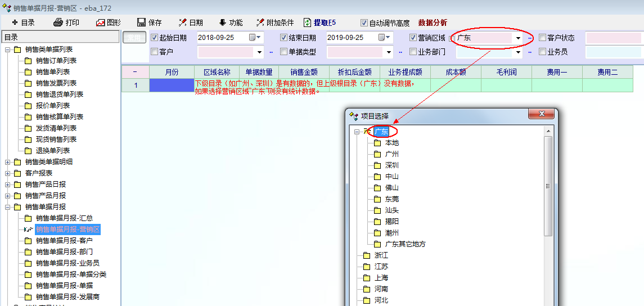Select the 广州 folder in 项目选择
This screenshot has width=644, height=306.
pos(391,154)
